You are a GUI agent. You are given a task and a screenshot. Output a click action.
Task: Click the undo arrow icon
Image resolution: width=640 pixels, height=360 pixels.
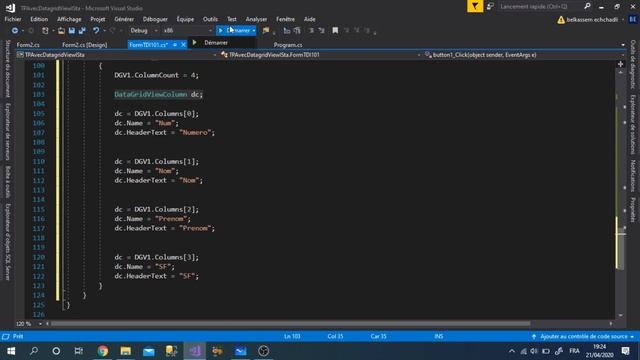(x=96, y=31)
